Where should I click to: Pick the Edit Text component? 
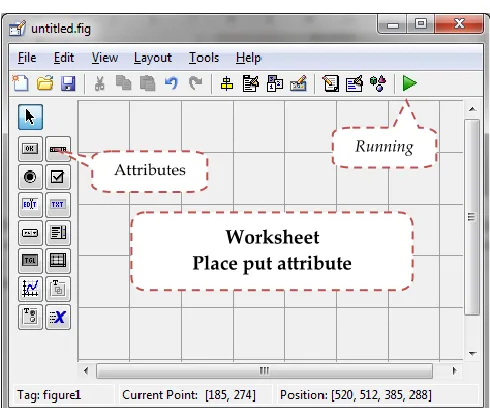click(30, 205)
